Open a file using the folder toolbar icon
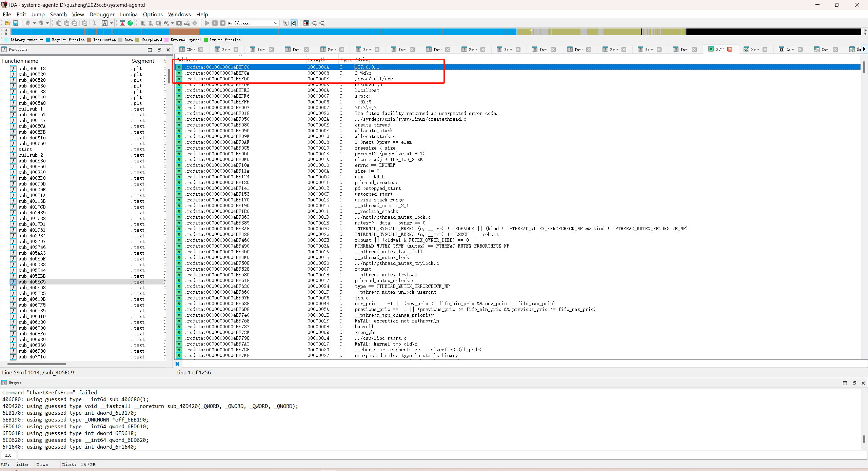 (7, 23)
